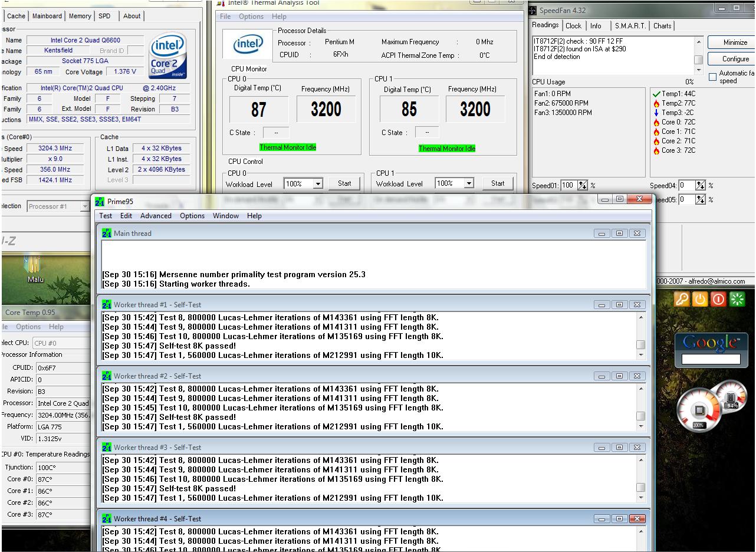756x552 pixels.
Task: Click the CPU 0 workload Start button
Action: [x=344, y=183]
